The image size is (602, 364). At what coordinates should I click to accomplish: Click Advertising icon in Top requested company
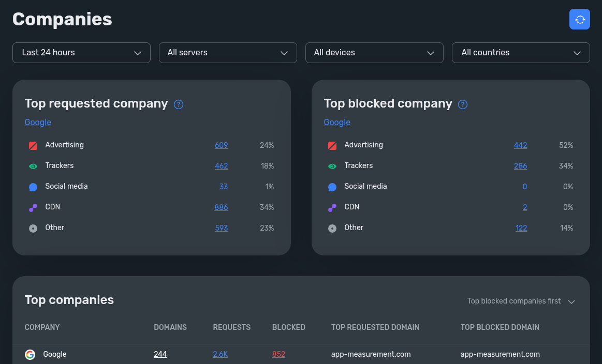pyautogui.click(x=33, y=145)
